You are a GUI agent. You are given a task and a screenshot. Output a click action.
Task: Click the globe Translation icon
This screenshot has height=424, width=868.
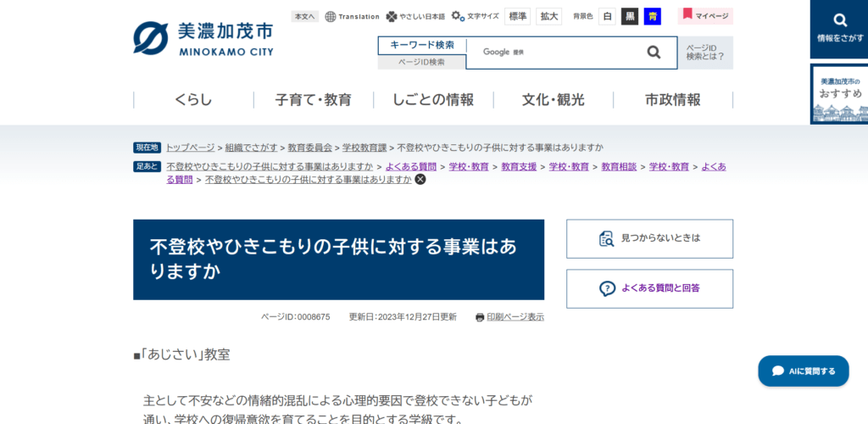pyautogui.click(x=331, y=17)
